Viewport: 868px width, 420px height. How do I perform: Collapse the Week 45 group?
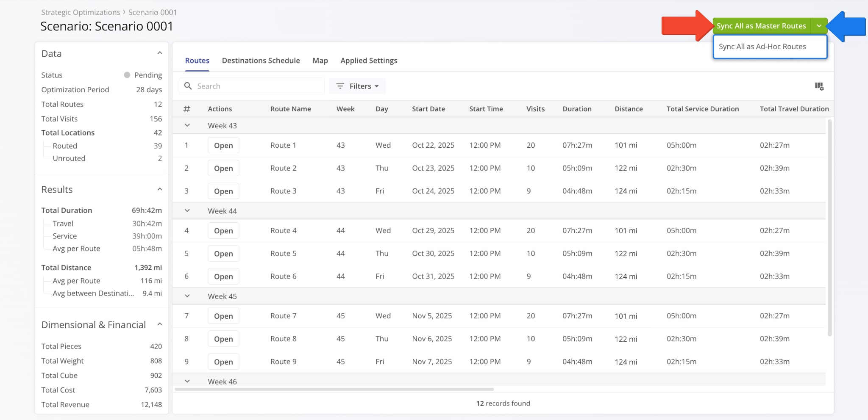pyautogui.click(x=187, y=296)
